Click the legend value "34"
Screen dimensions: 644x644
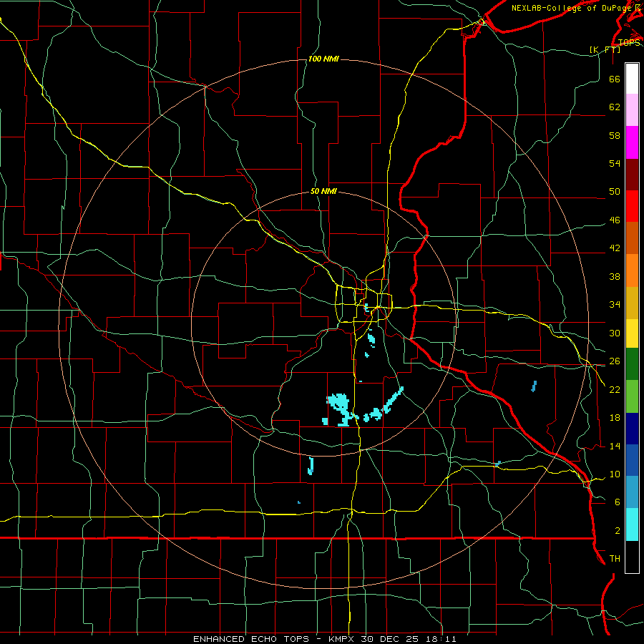pos(615,304)
